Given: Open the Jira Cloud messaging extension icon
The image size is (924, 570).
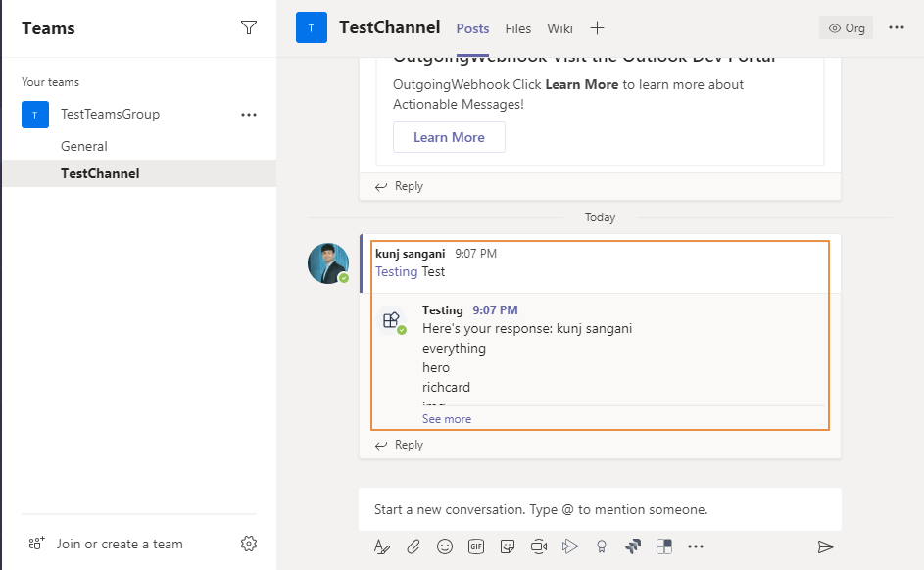Looking at the screenshot, I should (x=633, y=546).
